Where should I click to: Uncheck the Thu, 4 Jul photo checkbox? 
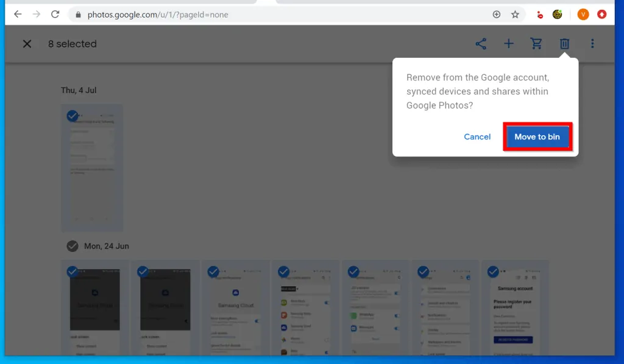pyautogui.click(x=73, y=116)
